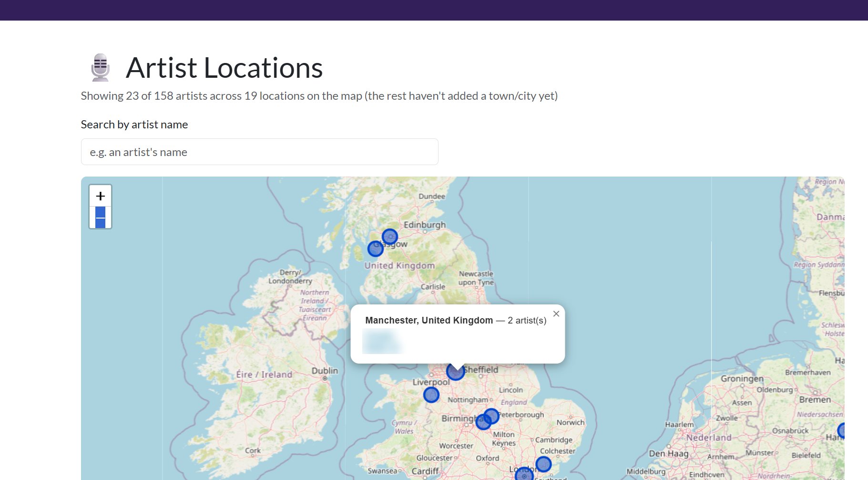The width and height of the screenshot is (868, 480).
Task: Select the marker covering Glasgow's first letters
Action: pos(375,249)
